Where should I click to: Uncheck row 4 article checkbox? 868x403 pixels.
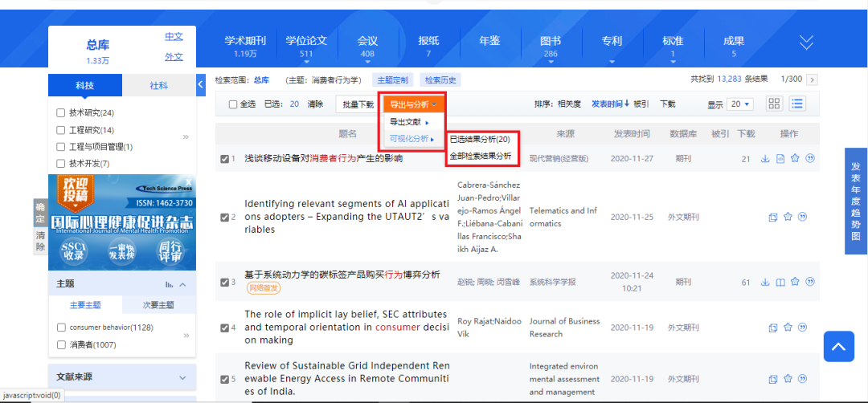[x=224, y=328]
